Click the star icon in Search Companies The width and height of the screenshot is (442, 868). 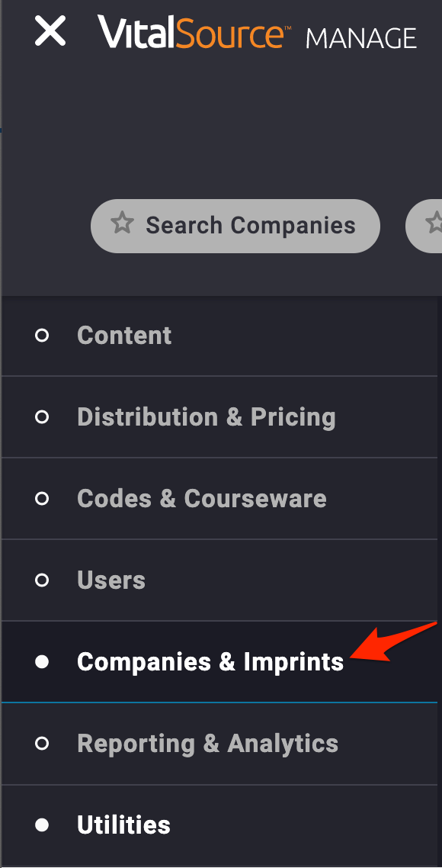[122, 223]
